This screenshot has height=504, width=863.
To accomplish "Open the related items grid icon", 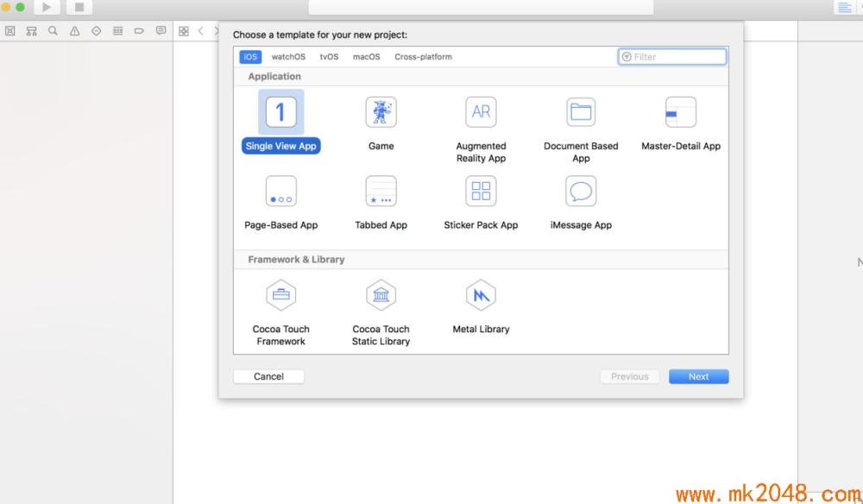I will click(184, 31).
